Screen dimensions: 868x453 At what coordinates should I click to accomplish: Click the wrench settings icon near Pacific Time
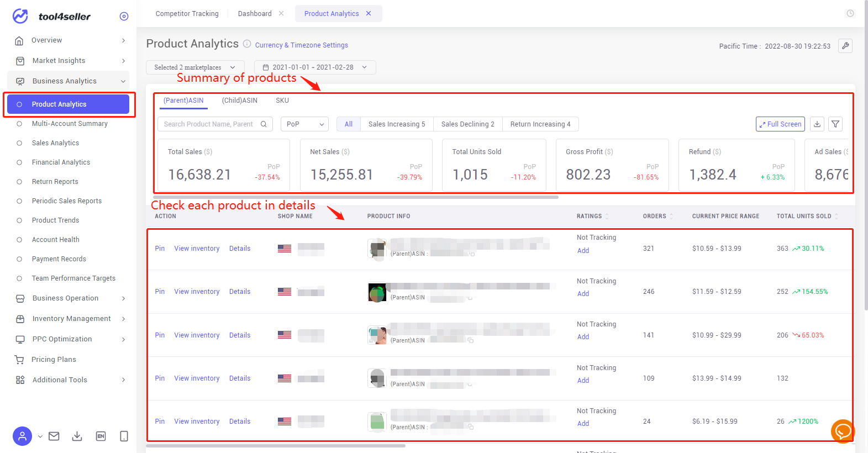click(x=845, y=46)
